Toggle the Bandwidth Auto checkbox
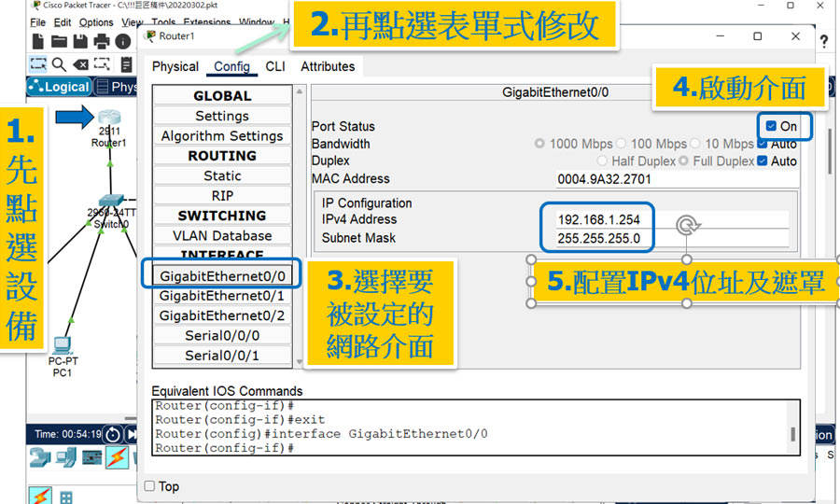The width and height of the screenshot is (840, 504). (x=763, y=144)
